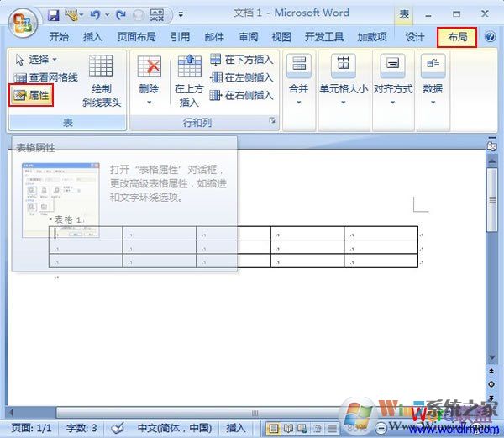This screenshot has width=504, height=438.
Task: Click the proofing check icon
Action: pyautogui.click(x=118, y=428)
